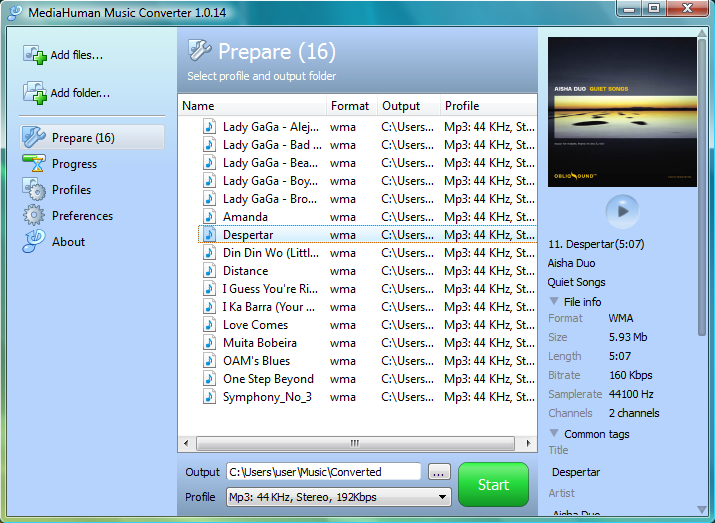This screenshot has width=715, height=523.
Task: Collapse the Common tags section
Action: click(554, 433)
